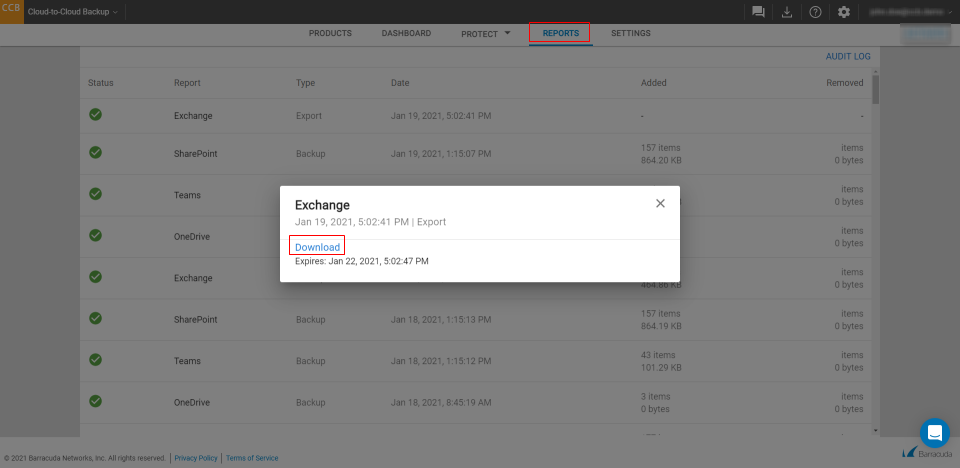Click the Report column header

point(187,83)
